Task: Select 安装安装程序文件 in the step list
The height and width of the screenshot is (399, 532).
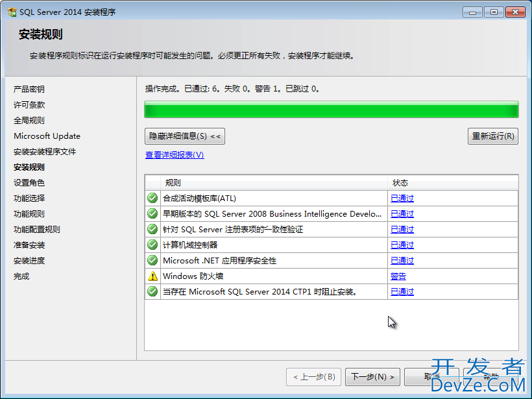Action: [x=45, y=152]
